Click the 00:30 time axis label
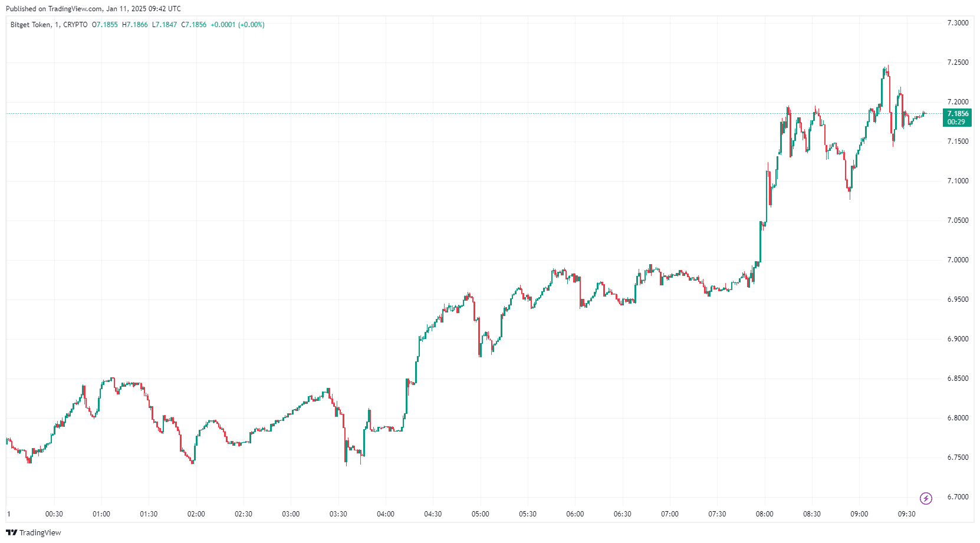 (54, 514)
